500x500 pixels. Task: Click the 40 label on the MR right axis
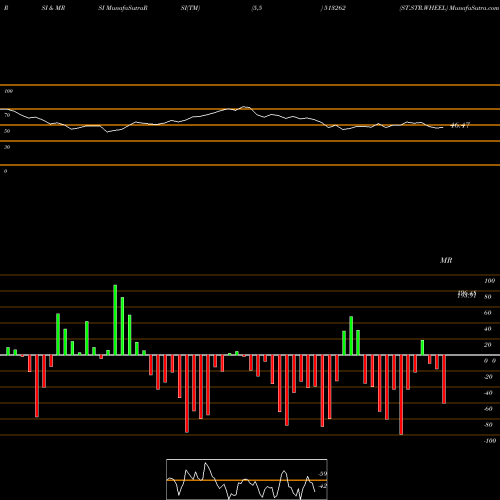pos(488,329)
